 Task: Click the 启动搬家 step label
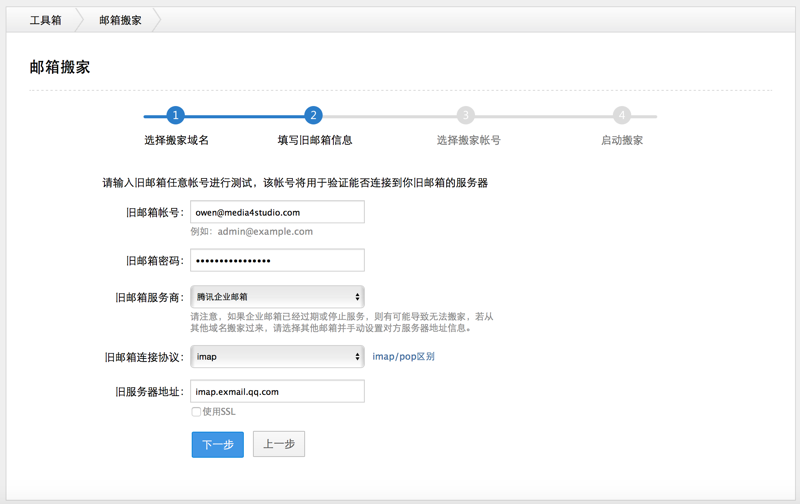coord(622,140)
